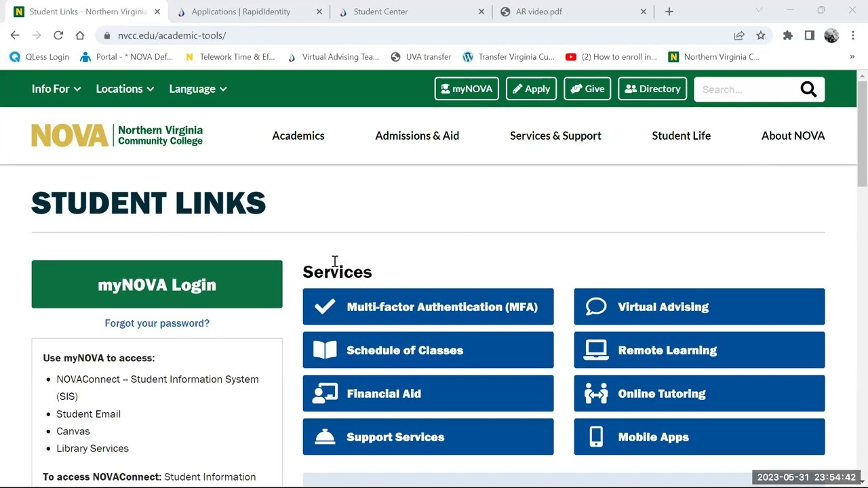Click the site search magnifier icon
This screenshot has height=488, width=868.
pos(808,89)
